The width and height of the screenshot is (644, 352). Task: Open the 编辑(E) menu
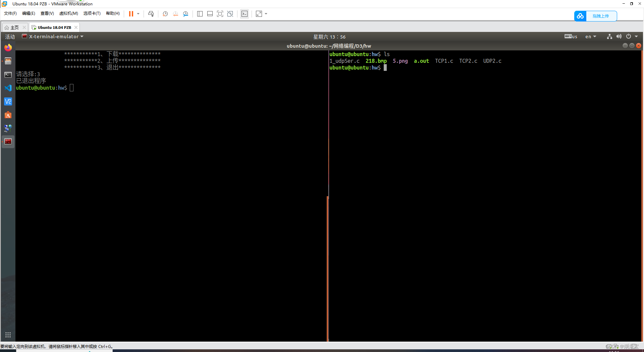[x=29, y=13]
